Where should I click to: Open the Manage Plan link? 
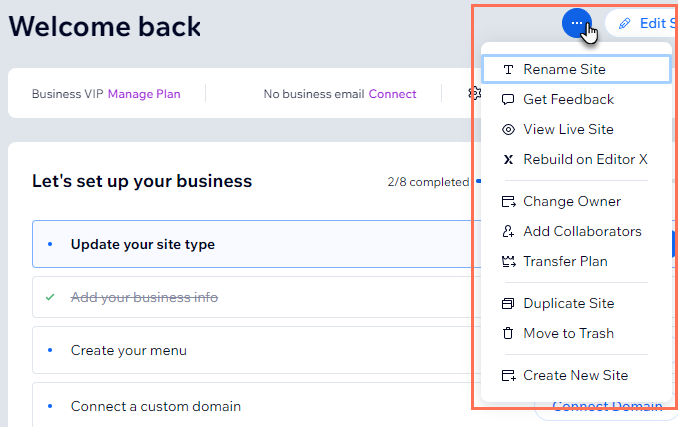[x=144, y=94]
